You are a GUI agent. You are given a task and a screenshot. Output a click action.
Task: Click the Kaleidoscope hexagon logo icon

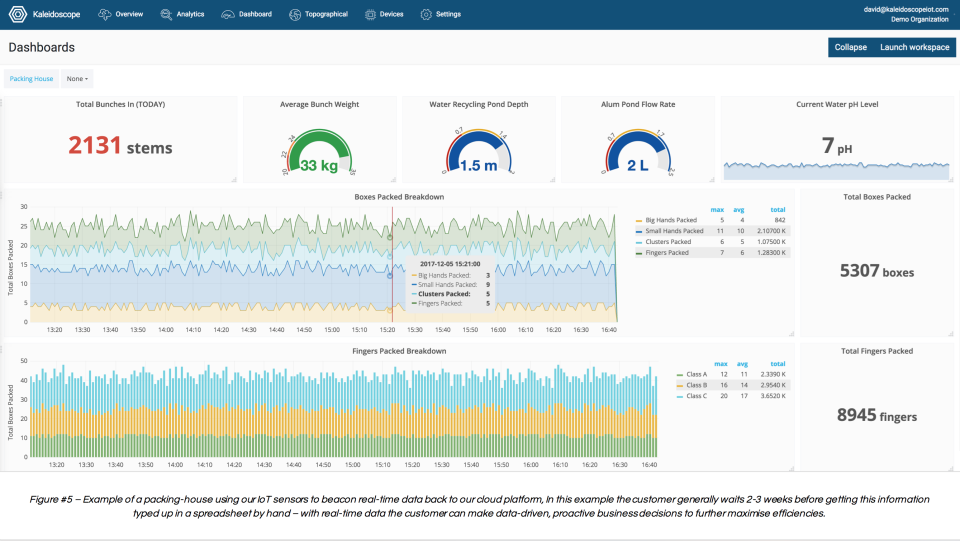[17, 14]
